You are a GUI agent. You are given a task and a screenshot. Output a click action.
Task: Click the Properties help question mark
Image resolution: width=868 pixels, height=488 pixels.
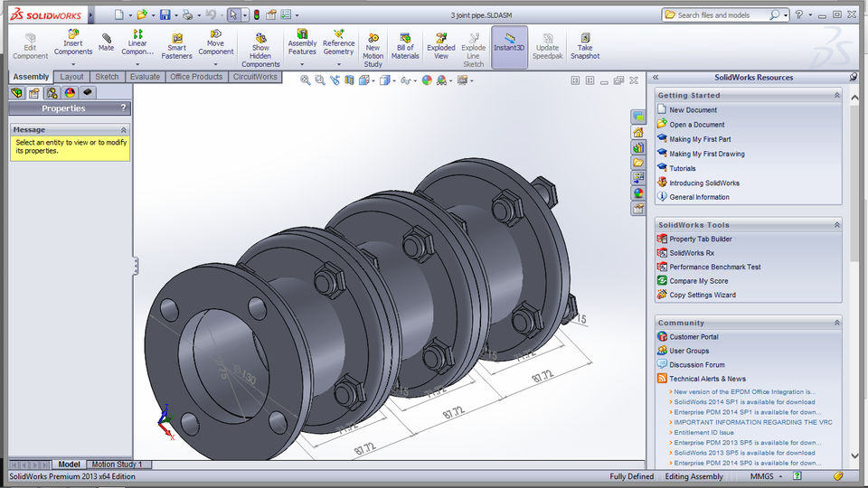pos(124,108)
